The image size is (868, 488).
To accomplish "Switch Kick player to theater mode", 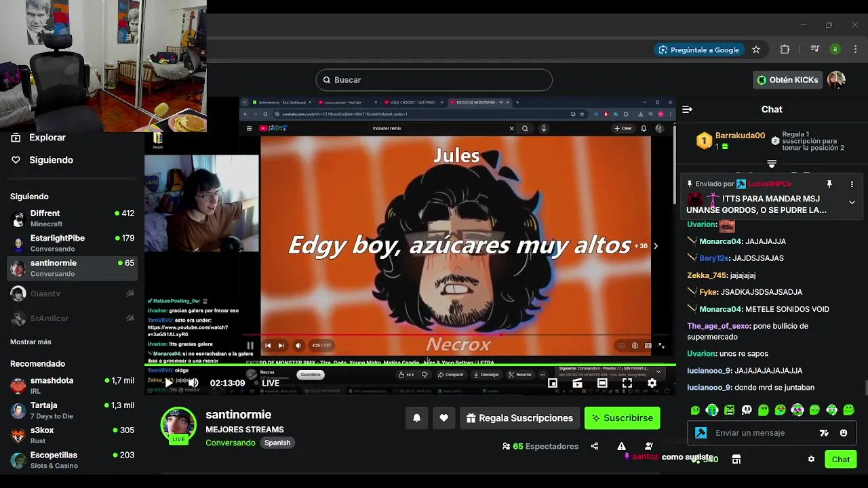I will click(602, 383).
